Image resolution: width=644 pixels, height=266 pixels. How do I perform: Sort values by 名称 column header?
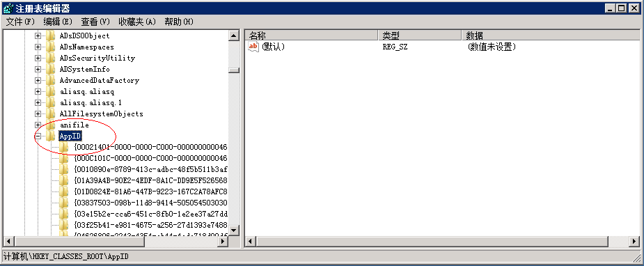[312, 36]
